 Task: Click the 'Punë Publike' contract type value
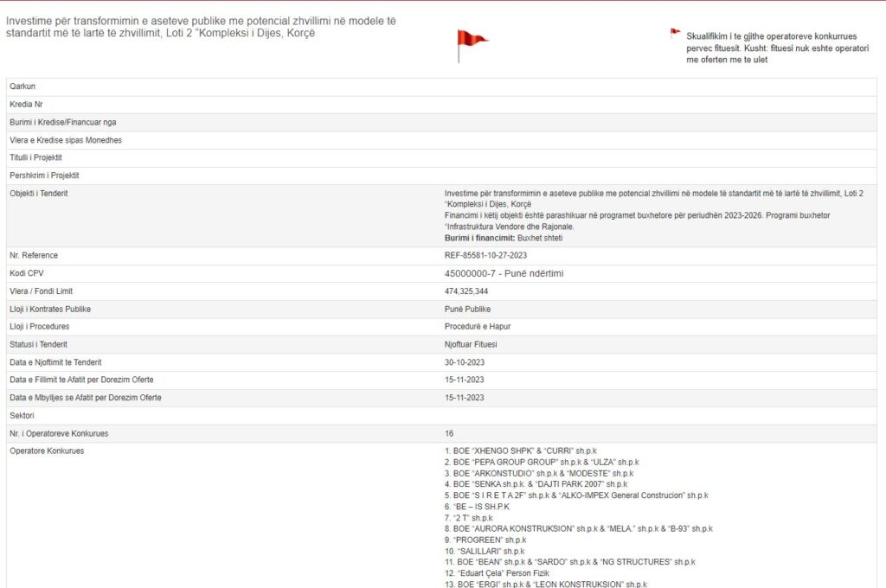[468, 309]
